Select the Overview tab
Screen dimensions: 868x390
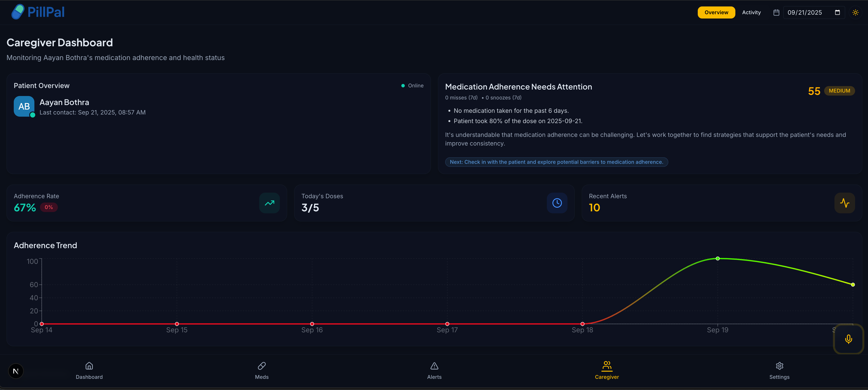pos(716,12)
